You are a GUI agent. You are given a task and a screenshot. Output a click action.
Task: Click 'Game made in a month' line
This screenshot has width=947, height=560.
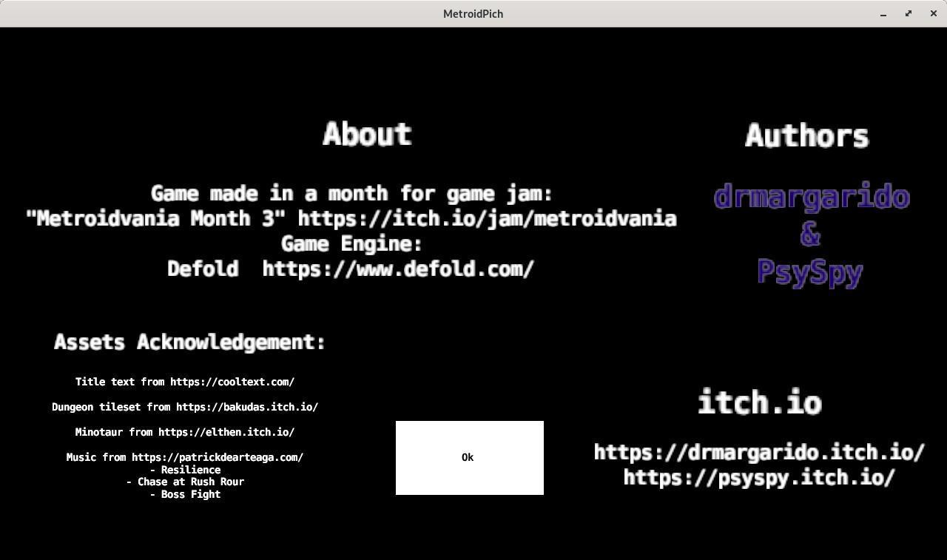tap(352, 194)
